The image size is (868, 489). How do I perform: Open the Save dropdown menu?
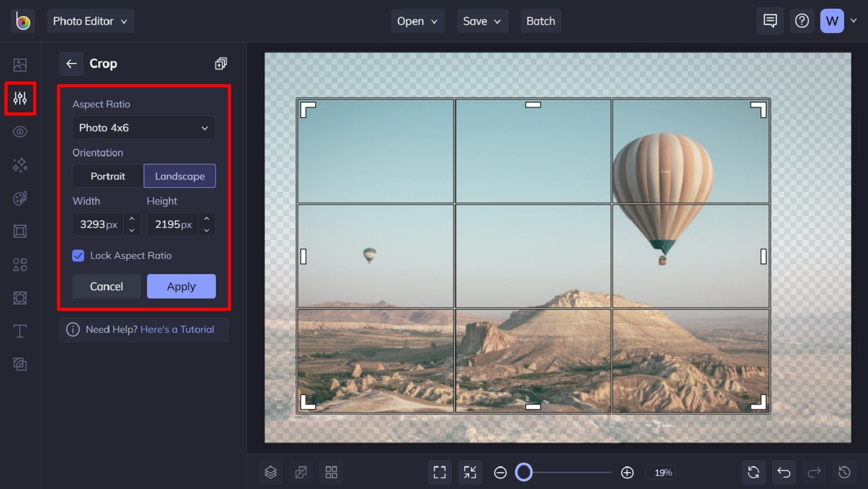tap(482, 21)
